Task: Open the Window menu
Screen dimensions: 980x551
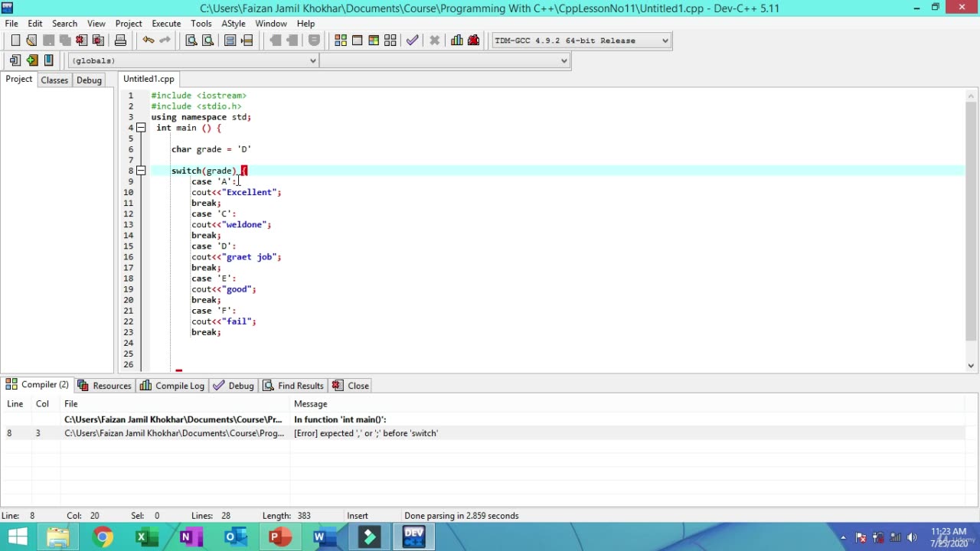Action: [x=271, y=24]
